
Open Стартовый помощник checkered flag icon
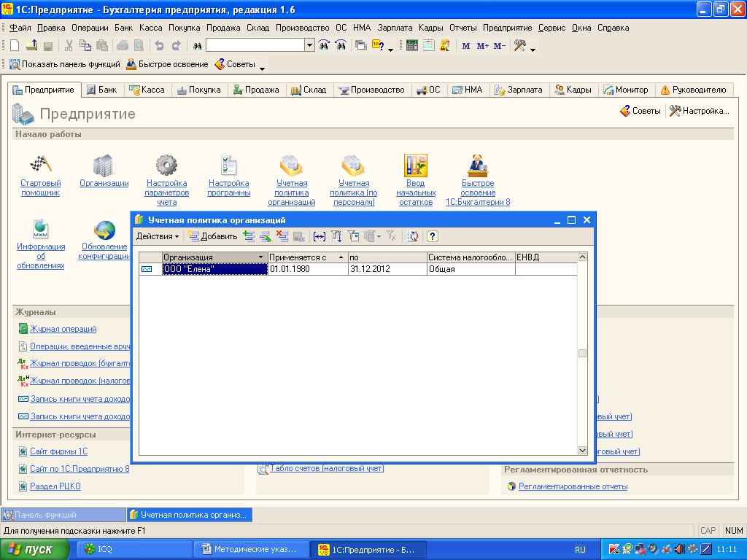(41, 165)
